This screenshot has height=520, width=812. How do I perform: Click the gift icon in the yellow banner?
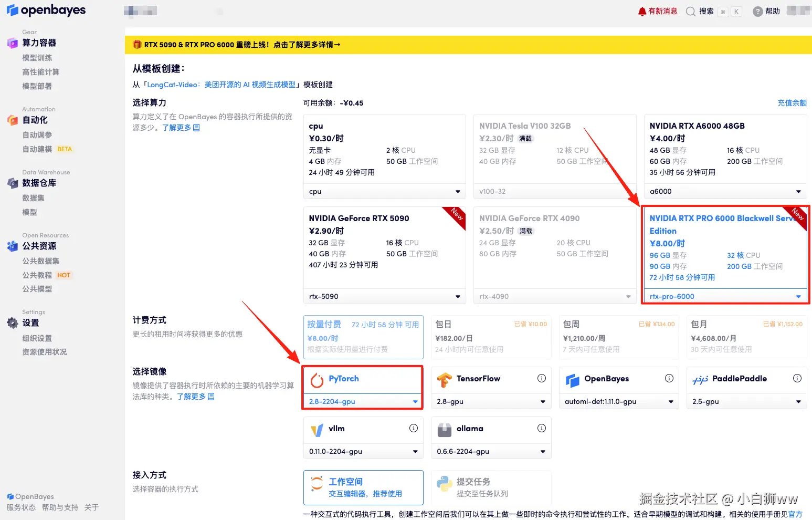[137, 45]
